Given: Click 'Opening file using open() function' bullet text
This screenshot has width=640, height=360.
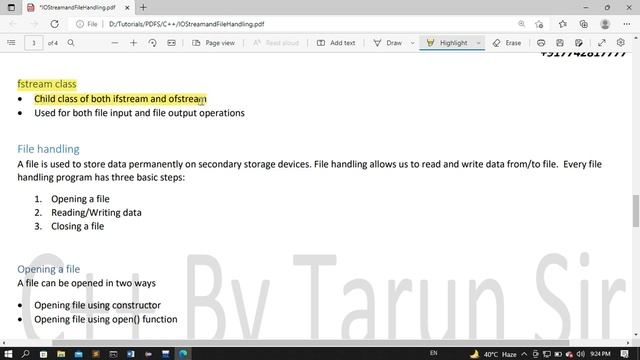Looking at the screenshot, I should tap(106, 319).
